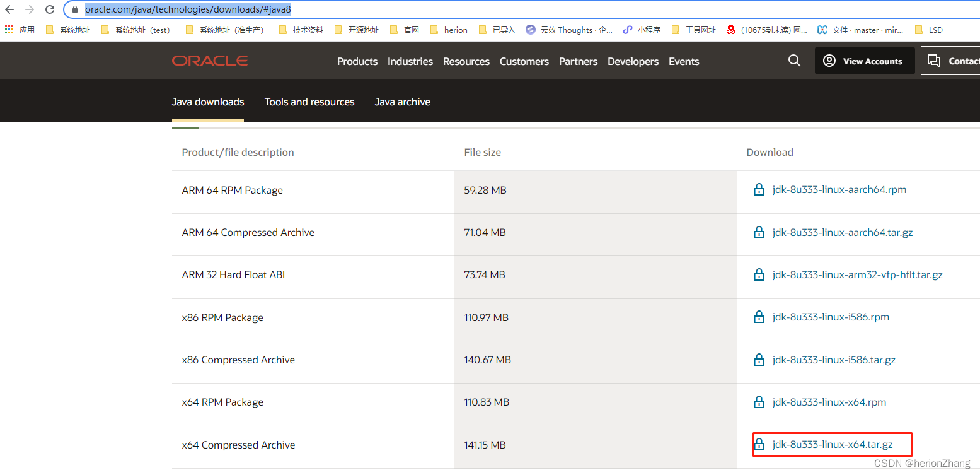Click the browser forward arrow

[x=30, y=10]
